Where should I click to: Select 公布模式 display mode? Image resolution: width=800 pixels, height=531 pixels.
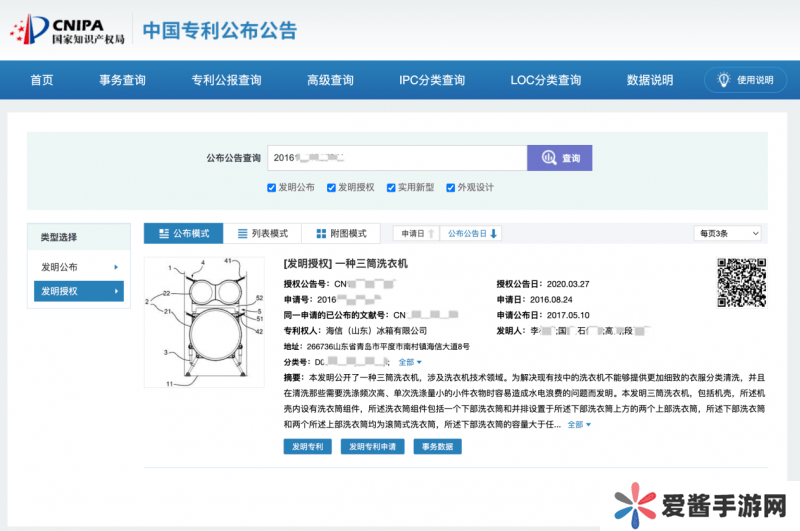pyautogui.click(x=183, y=233)
